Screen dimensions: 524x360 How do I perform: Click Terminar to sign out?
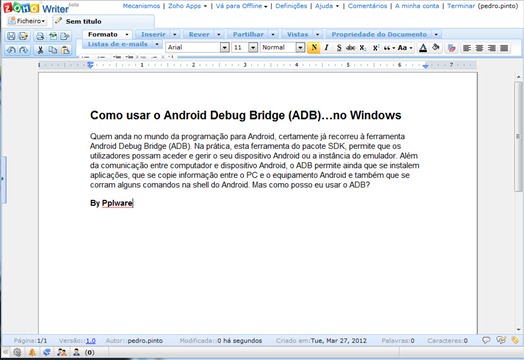461,6
